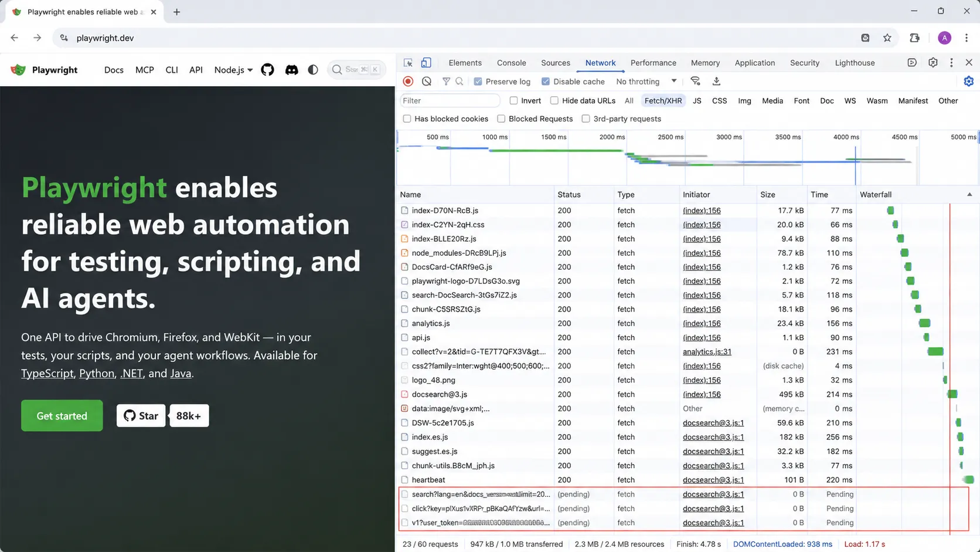
Task: Open the Performance tab
Action: coord(654,63)
